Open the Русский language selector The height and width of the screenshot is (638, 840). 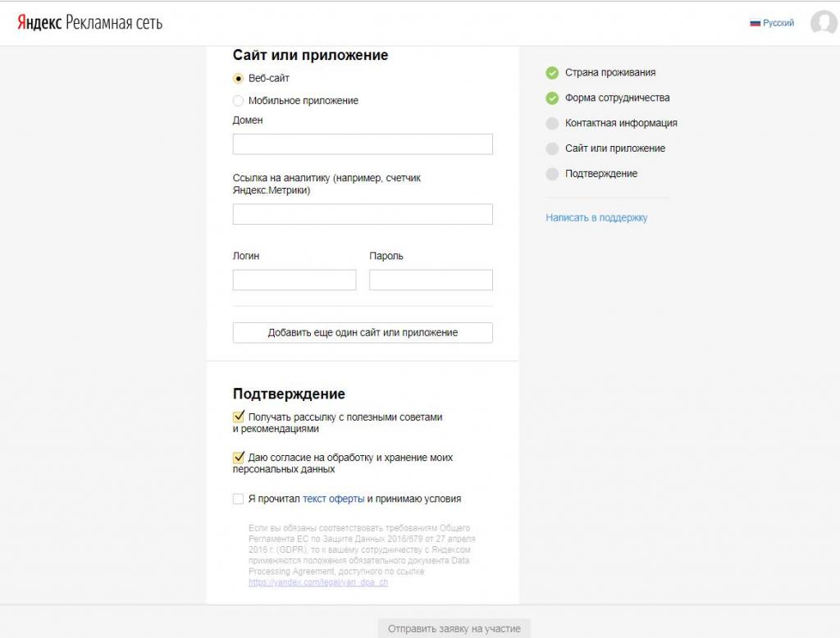(x=778, y=23)
